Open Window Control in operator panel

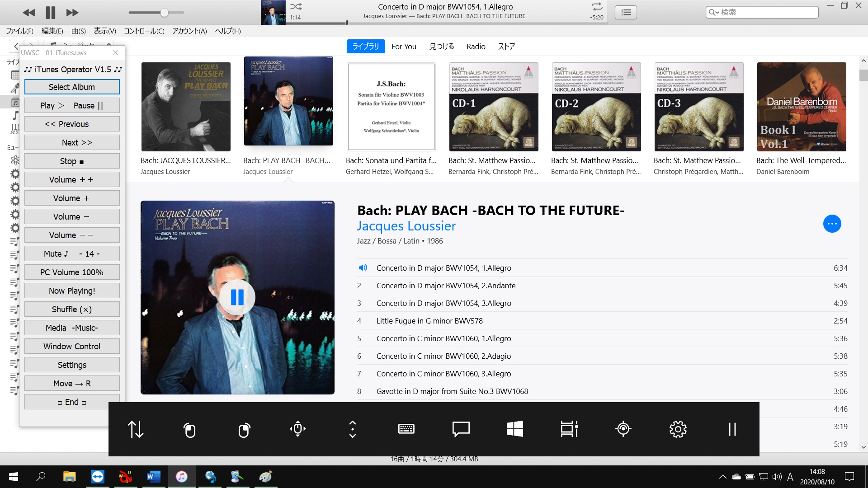72,346
